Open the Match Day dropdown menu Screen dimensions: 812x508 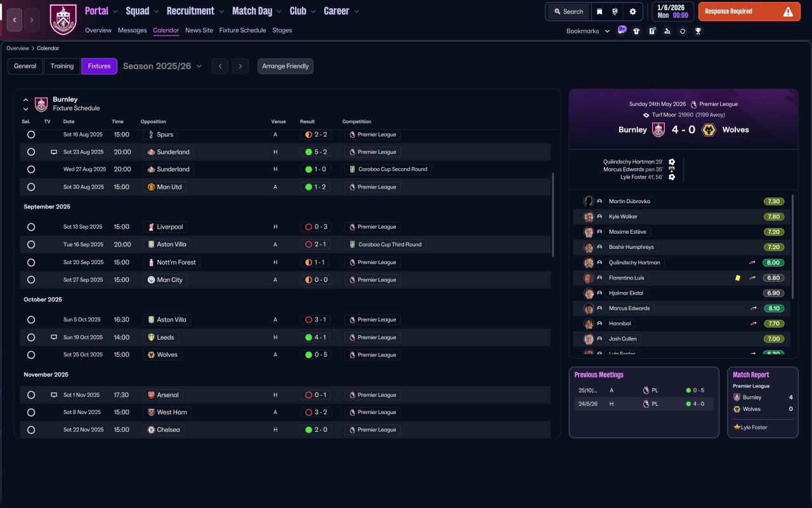[x=257, y=11]
